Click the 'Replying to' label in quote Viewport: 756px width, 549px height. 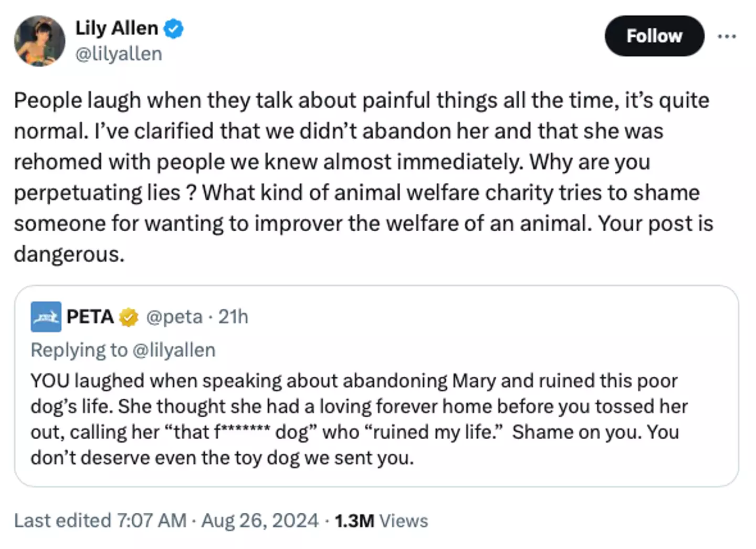79,350
